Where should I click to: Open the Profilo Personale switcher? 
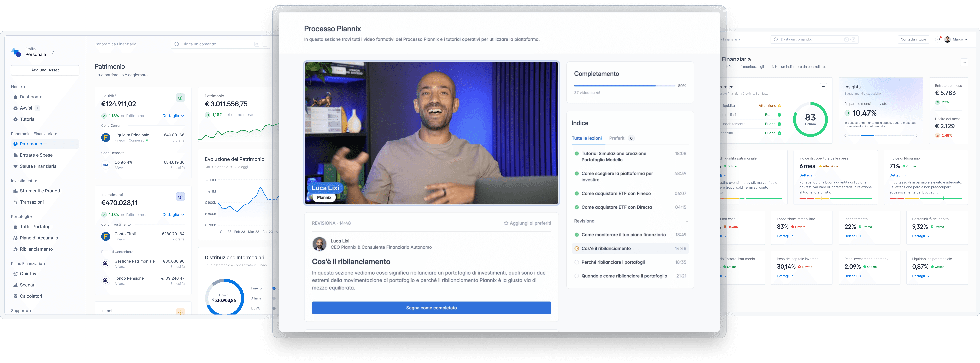(x=53, y=52)
